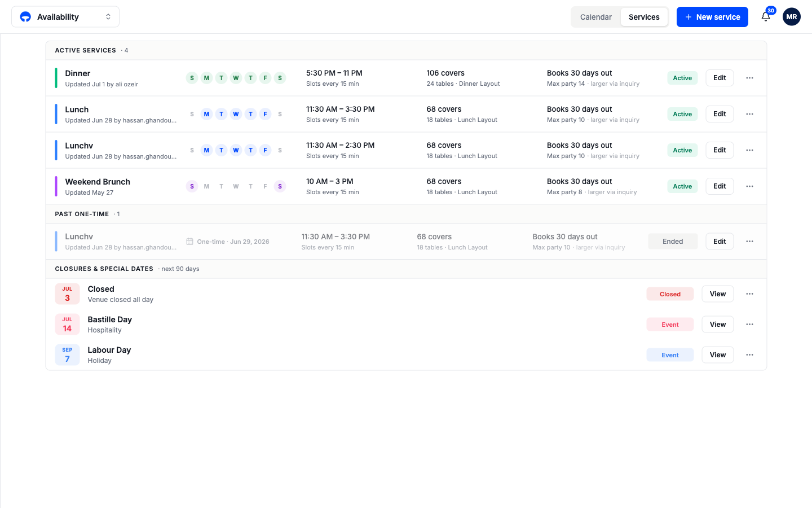Viewport: 812px width, 508px height.
Task: Click "Venue closed all day" text
Action: 121,300
